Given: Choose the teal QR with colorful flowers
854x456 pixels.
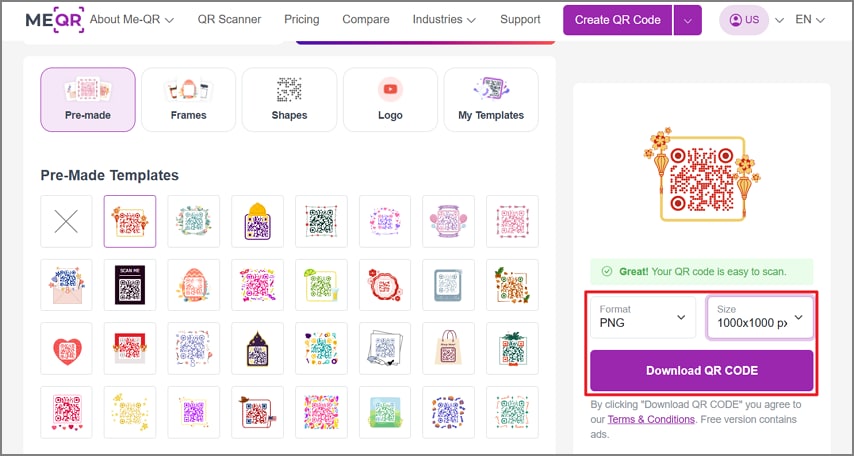Looking at the screenshot, I should tap(321, 349).
